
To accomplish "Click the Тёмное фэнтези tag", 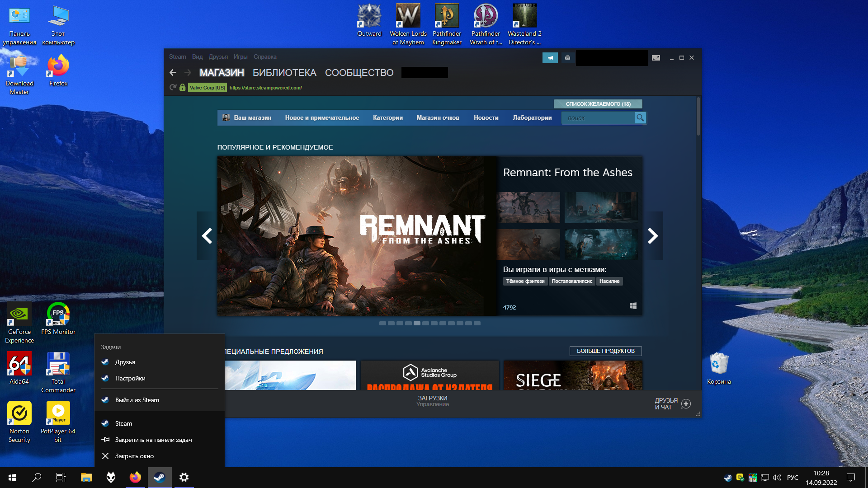I will coord(525,281).
